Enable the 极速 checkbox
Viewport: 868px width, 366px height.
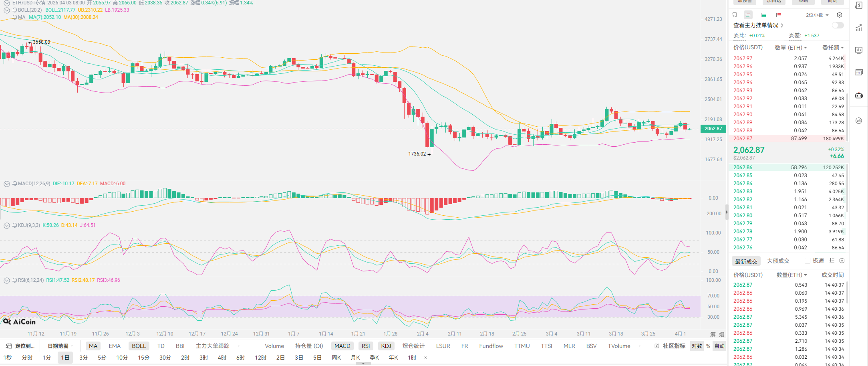[x=808, y=261]
